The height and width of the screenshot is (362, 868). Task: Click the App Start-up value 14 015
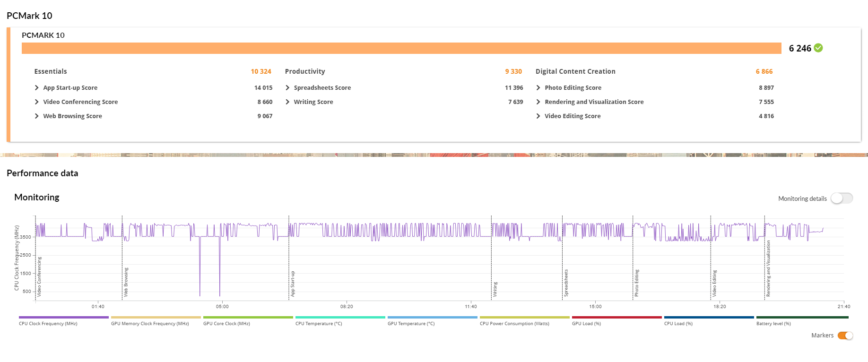(263, 88)
